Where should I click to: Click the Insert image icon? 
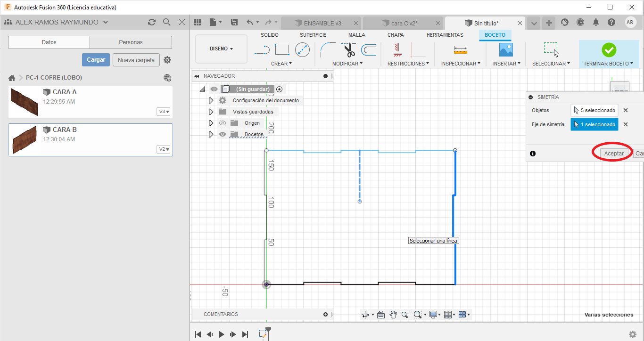point(506,50)
